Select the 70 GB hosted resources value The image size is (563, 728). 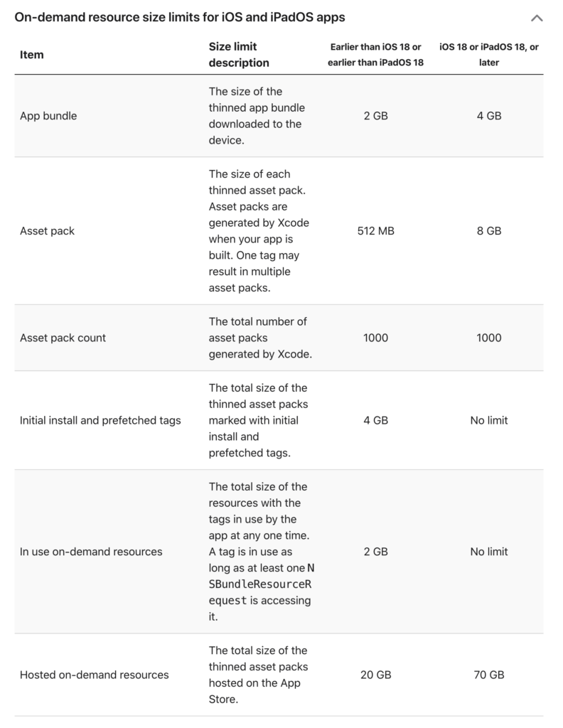(x=489, y=675)
